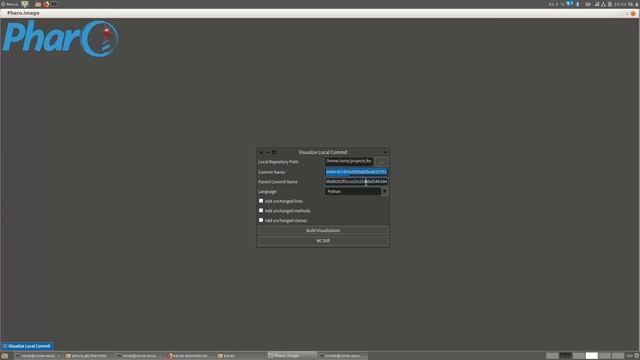Viewport: 640px width, 360px height.
Task: Focus the Local Repository Path field
Action: point(349,161)
